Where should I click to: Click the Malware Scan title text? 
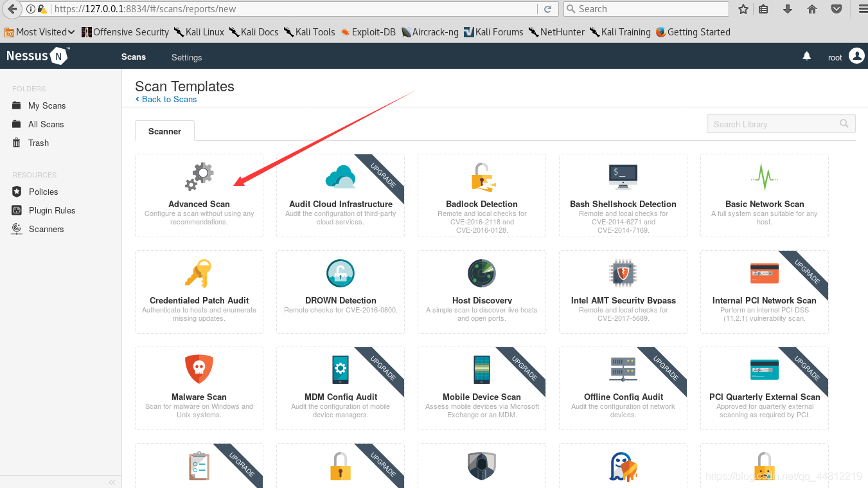(x=199, y=397)
